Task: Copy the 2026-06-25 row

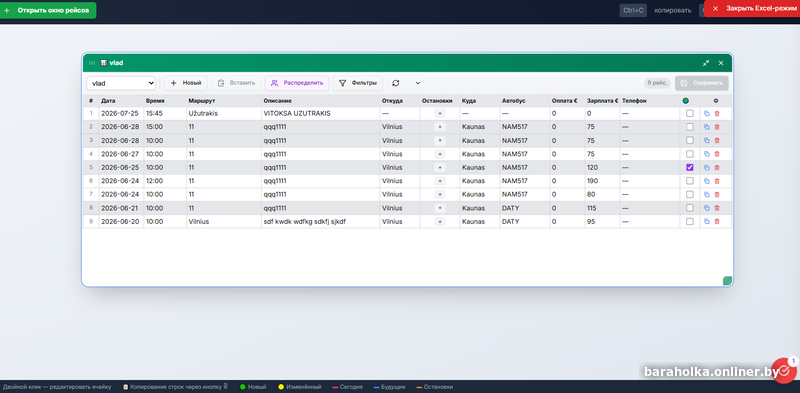Action: pyautogui.click(x=707, y=167)
